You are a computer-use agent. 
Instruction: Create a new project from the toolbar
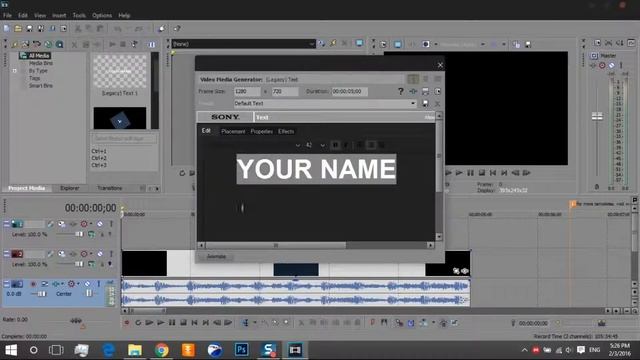[7, 29]
